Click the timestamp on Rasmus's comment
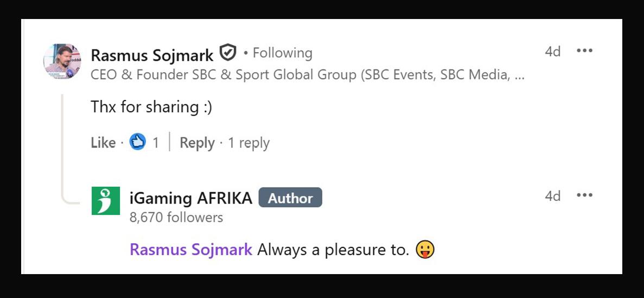The height and width of the screenshot is (298, 644). click(552, 52)
